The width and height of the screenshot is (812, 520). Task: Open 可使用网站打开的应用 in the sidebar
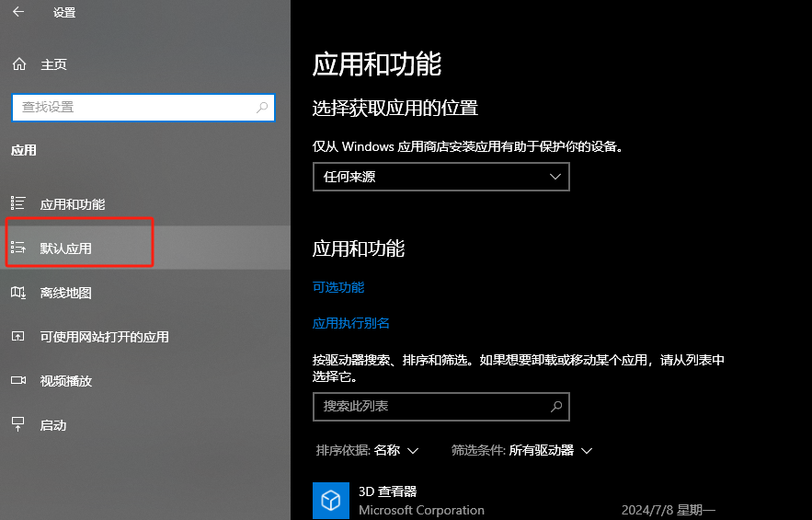coord(104,337)
